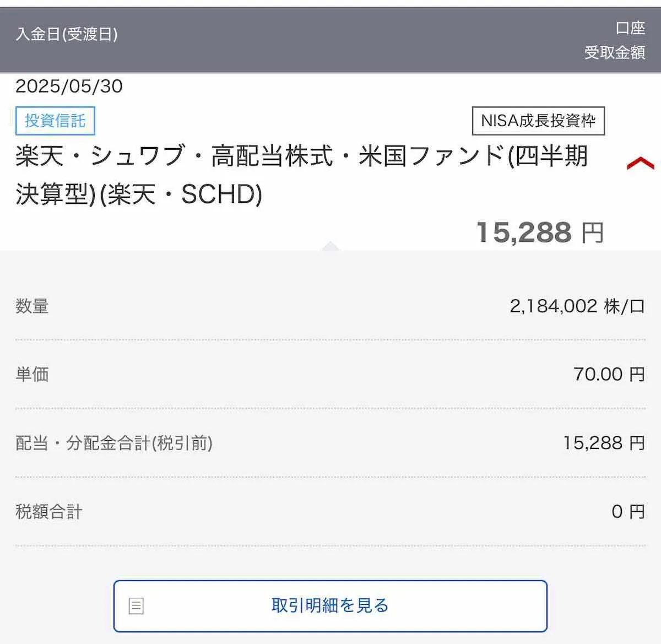
Task: Click the 税額合計 row label
Action: [x=49, y=512]
